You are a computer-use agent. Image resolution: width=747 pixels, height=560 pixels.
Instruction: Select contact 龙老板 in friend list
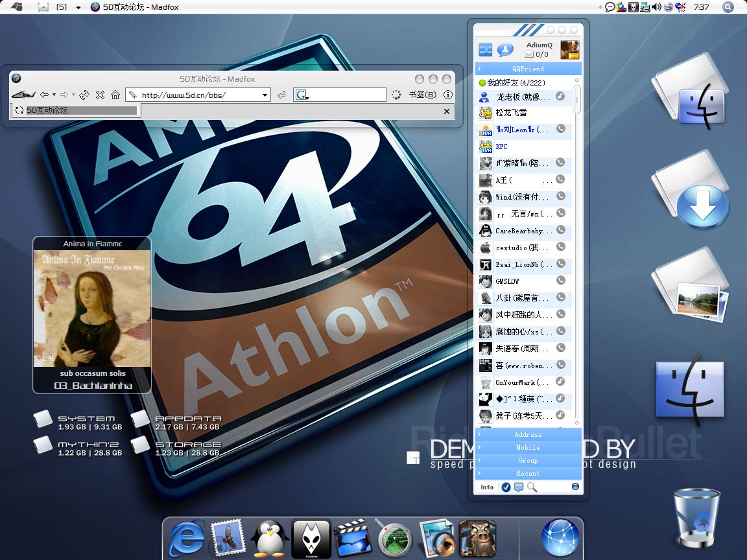coord(524,97)
